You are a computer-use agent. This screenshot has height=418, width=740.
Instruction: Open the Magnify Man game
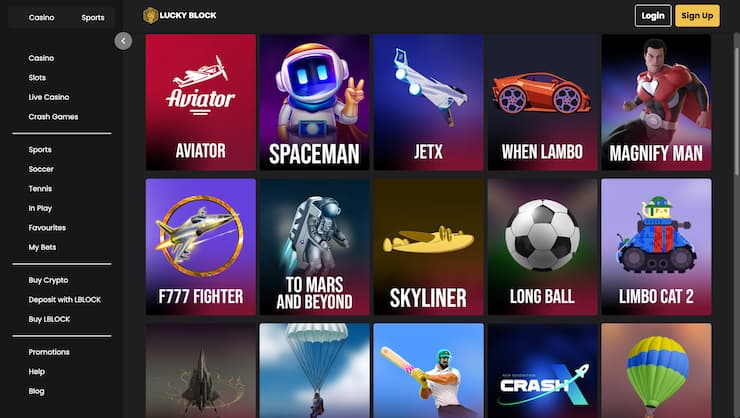(x=656, y=102)
